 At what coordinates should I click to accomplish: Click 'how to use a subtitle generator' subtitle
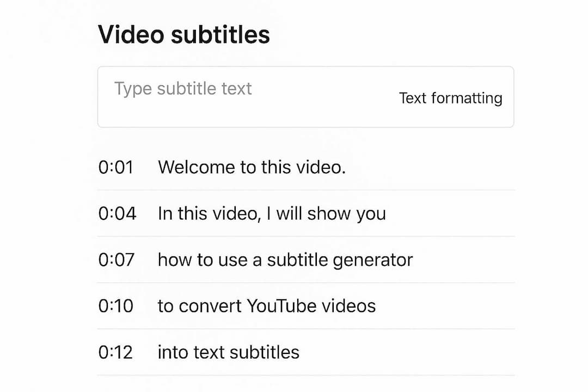tap(285, 260)
